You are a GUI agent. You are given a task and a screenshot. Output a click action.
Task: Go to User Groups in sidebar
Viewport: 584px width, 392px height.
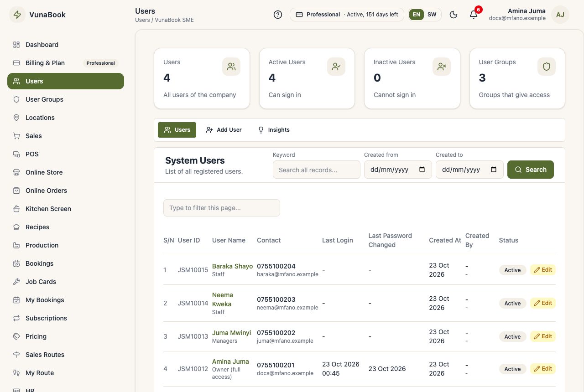(66, 99)
